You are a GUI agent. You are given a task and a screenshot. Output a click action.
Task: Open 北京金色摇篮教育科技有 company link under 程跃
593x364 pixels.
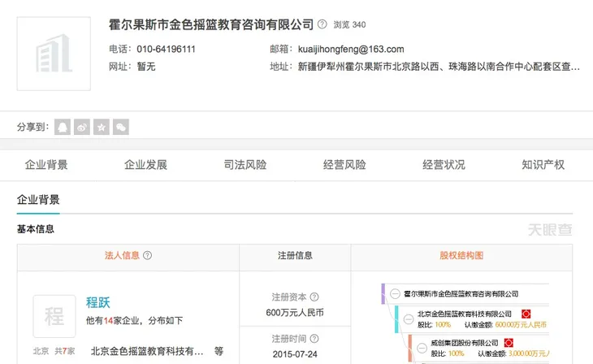pos(147,351)
